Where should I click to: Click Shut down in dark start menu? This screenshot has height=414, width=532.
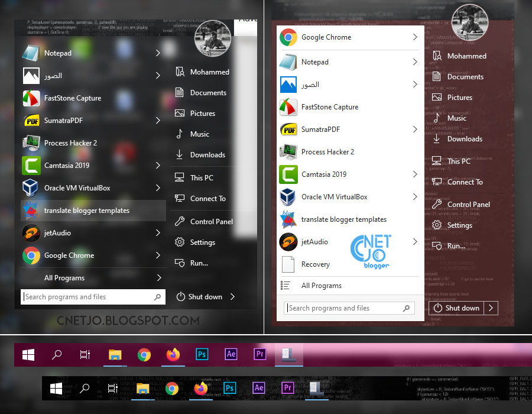pos(200,296)
